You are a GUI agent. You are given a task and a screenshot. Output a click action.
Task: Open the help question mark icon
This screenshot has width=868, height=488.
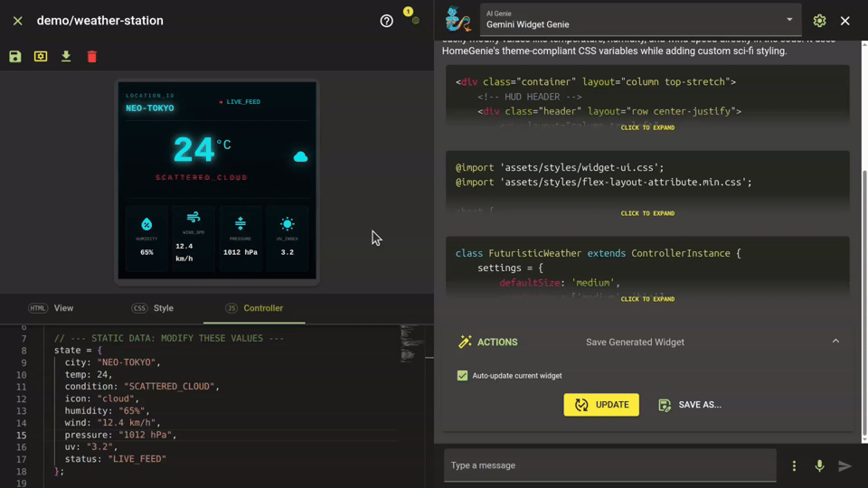click(x=386, y=21)
